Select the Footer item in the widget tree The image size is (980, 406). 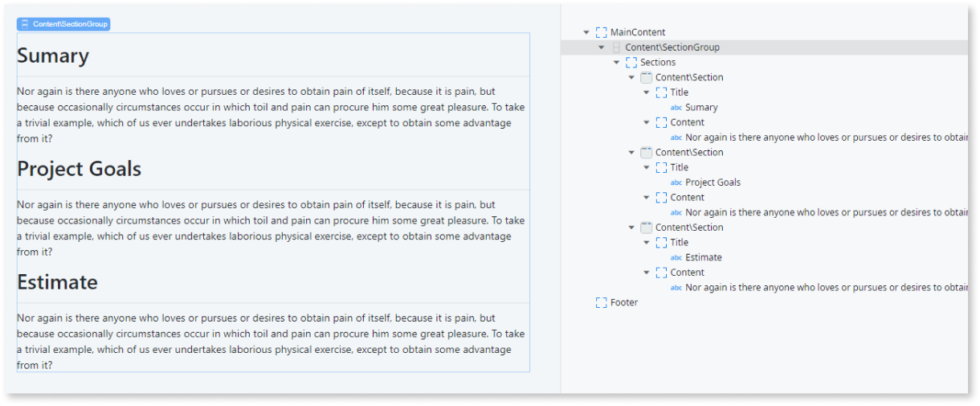pyautogui.click(x=623, y=303)
